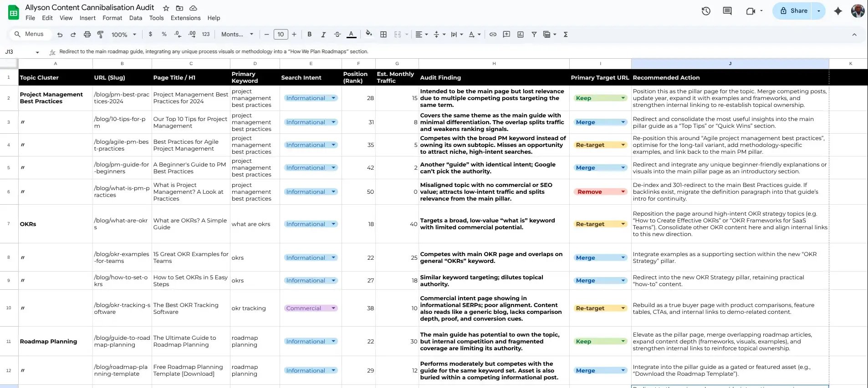The height and width of the screenshot is (388, 868).
Task: Click the document title
Action: (x=90, y=8)
